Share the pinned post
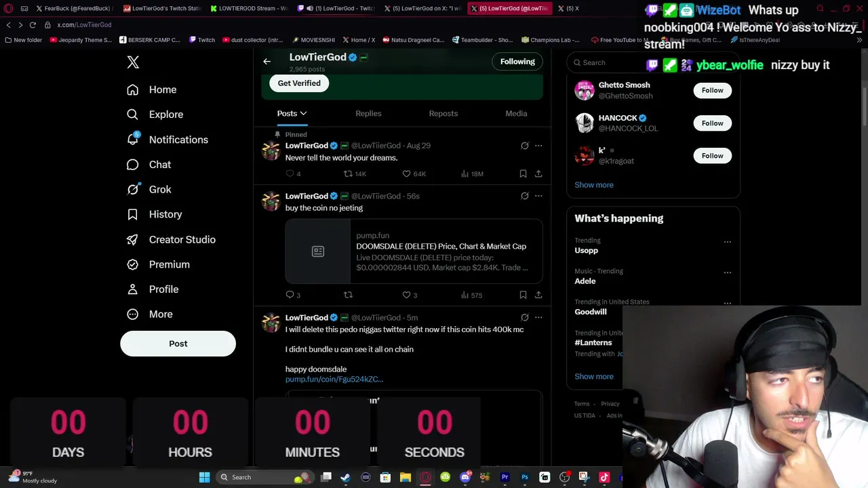868x488 pixels. point(538,174)
